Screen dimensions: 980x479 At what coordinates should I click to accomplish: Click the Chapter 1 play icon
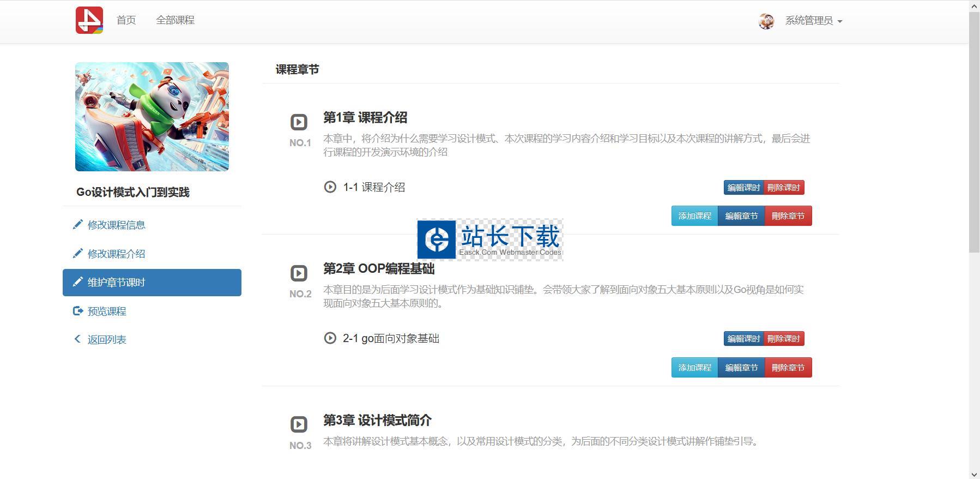(299, 122)
